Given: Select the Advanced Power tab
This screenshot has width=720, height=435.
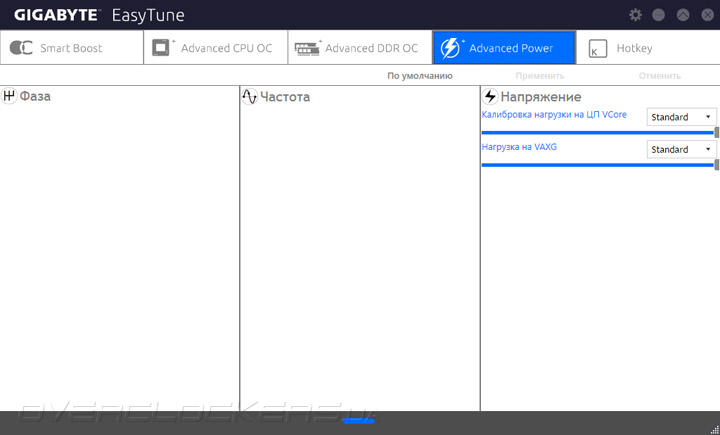Looking at the screenshot, I should 504,48.
